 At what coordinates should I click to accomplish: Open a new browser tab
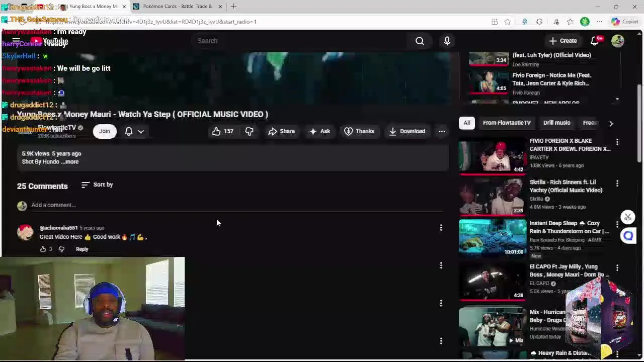click(x=234, y=7)
